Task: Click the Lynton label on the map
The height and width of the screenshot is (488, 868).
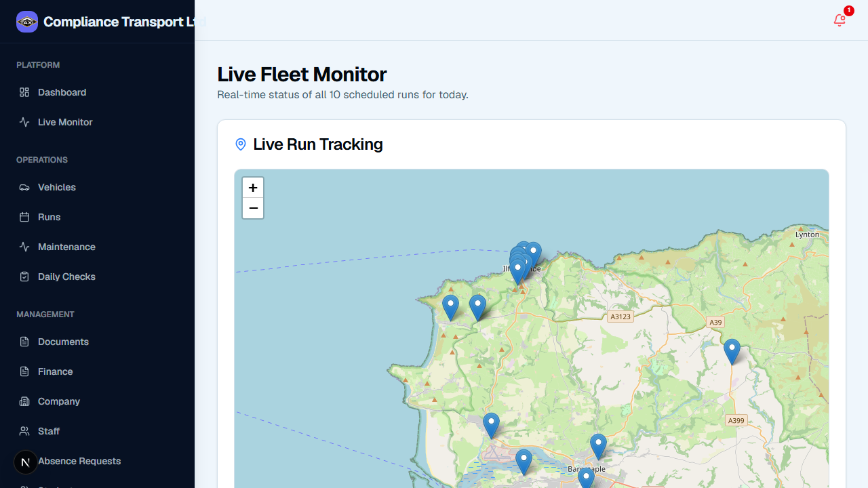Action: tap(807, 235)
